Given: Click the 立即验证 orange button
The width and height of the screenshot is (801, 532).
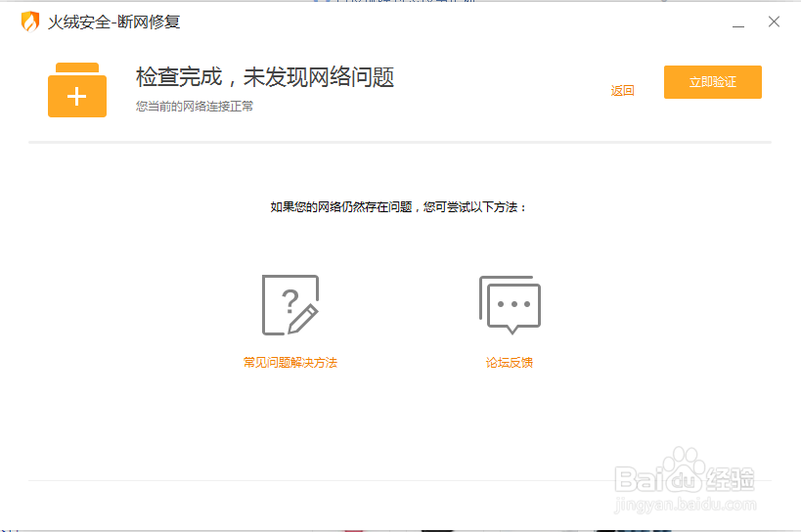Looking at the screenshot, I should tap(713, 82).
